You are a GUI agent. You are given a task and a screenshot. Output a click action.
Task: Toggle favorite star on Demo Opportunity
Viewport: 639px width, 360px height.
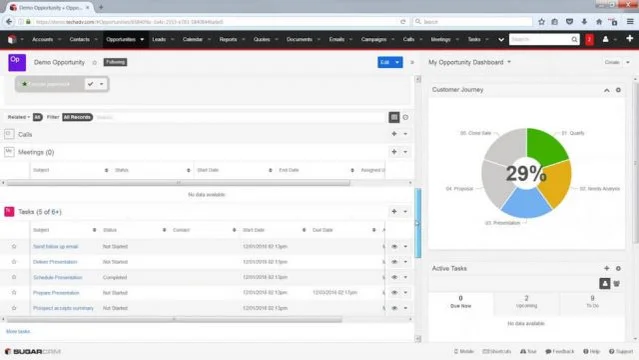[95, 62]
